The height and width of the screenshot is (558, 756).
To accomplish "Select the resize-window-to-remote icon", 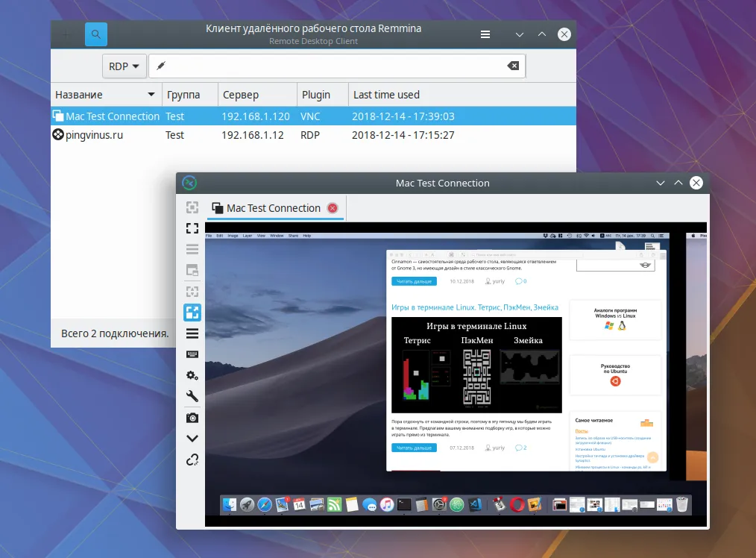I will 192,207.
